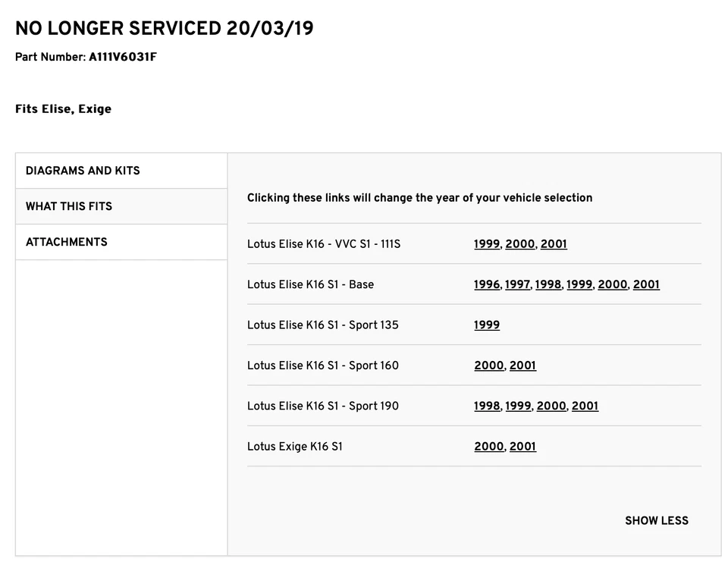The height and width of the screenshot is (565, 728).
Task: Select 2001 for Elise VVC S1 111S
Action: click(x=554, y=244)
